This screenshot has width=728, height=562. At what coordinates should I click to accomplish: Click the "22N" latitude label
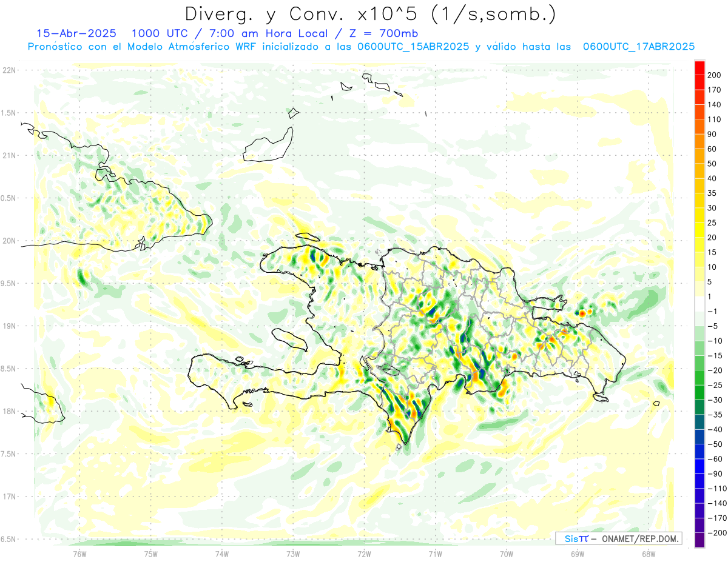pyautogui.click(x=9, y=70)
